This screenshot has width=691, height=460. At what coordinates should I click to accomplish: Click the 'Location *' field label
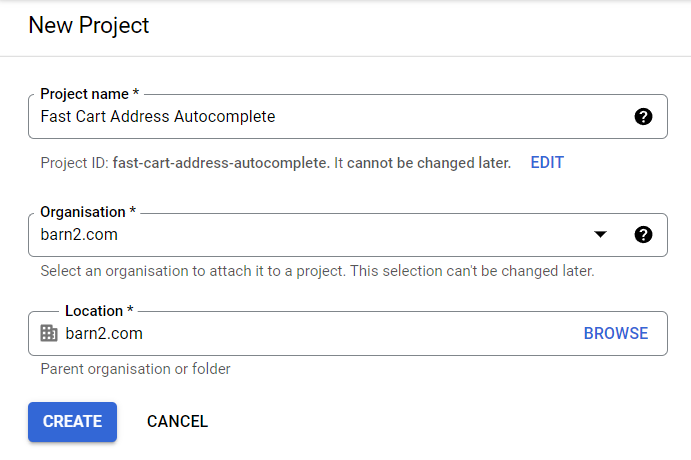(99, 312)
